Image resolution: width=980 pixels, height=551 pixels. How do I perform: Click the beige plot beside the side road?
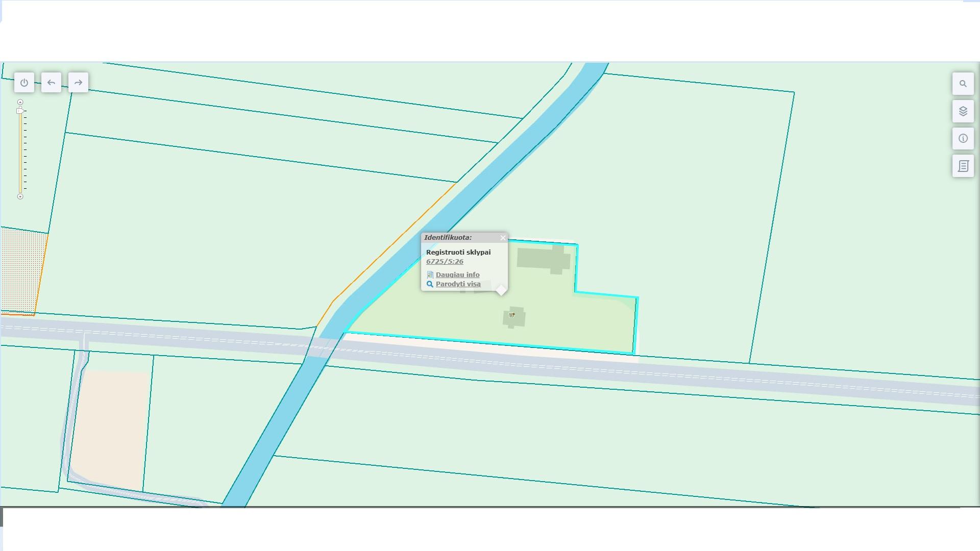coord(111,429)
